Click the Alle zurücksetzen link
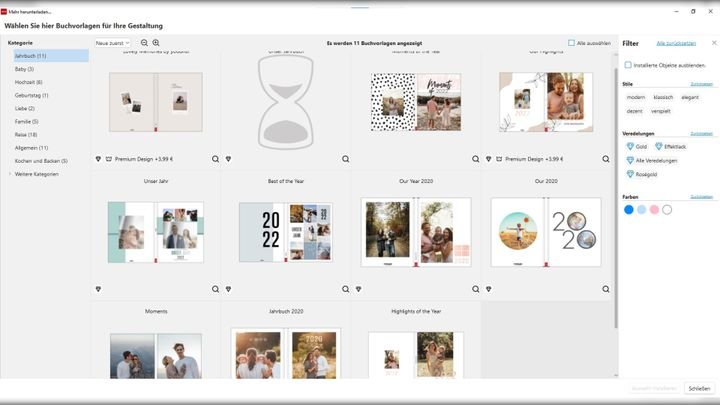The width and height of the screenshot is (720, 405). tap(676, 44)
